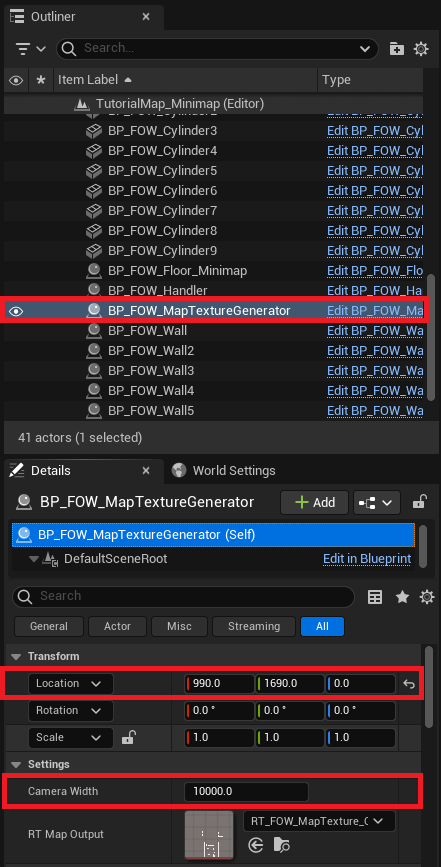Screen dimensions: 441x867
Task: Open the Outliner settings gear
Action: (421, 49)
